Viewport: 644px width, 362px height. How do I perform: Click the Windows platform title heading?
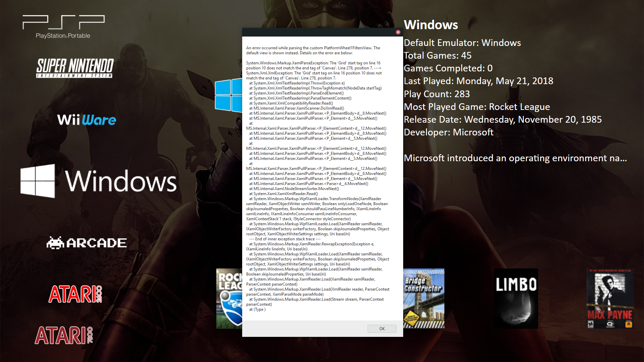pos(431,25)
